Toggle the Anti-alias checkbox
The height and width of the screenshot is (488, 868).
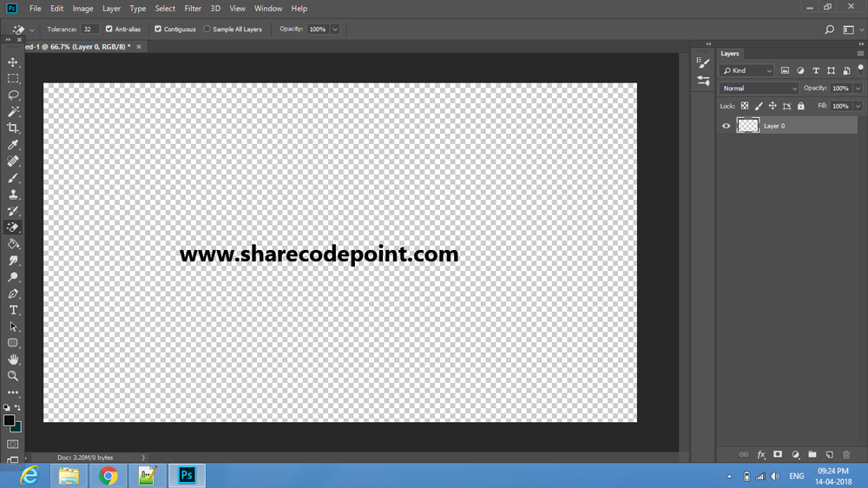tap(109, 29)
